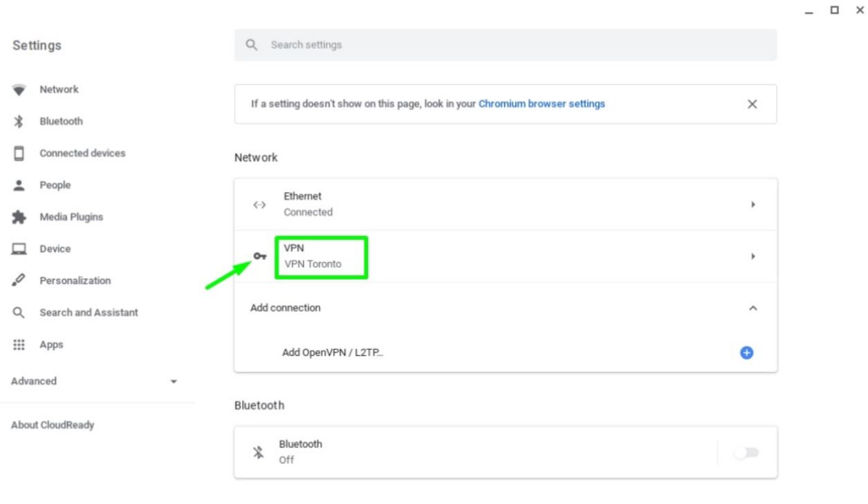868x504 pixels.
Task: Click the Connected devices phone icon
Action: coord(19,153)
